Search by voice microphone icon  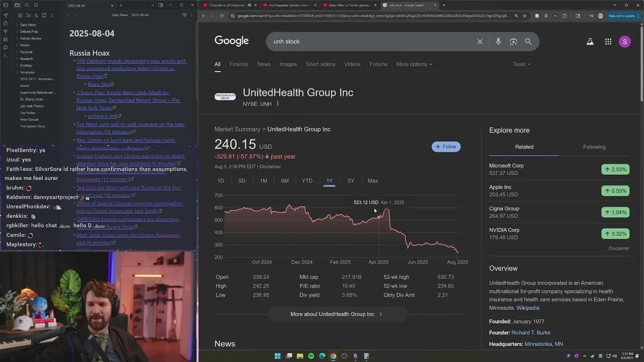(x=498, y=42)
